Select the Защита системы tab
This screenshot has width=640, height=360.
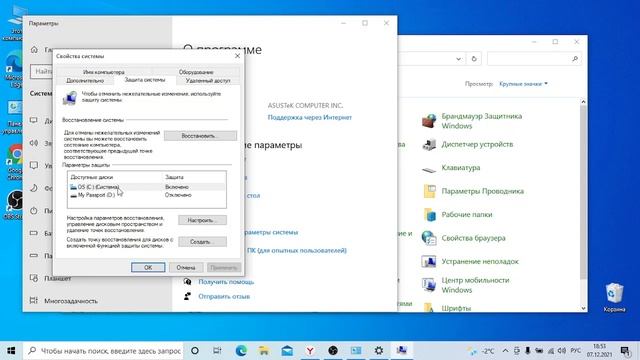(145, 80)
